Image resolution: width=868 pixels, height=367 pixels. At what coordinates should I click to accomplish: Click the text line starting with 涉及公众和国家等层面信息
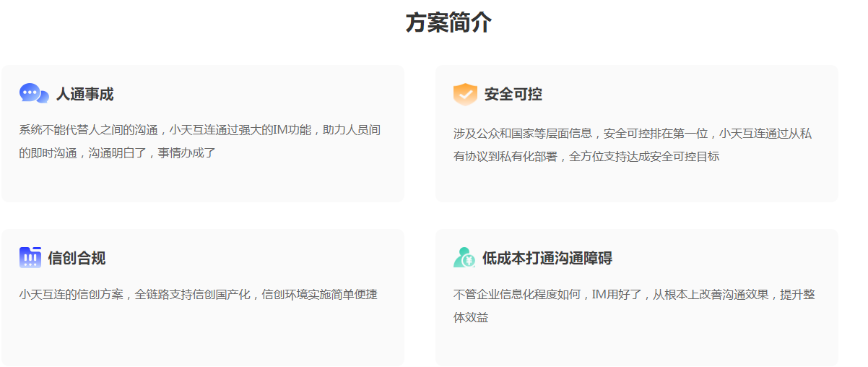(x=633, y=134)
